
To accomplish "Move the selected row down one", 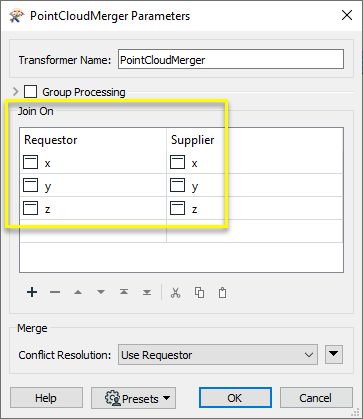I will click(101, 292).
